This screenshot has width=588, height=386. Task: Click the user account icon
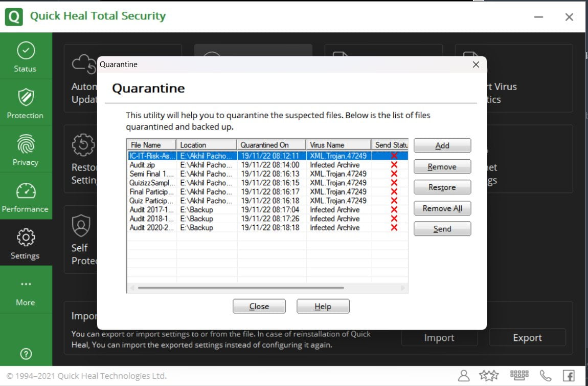point(463,375)
